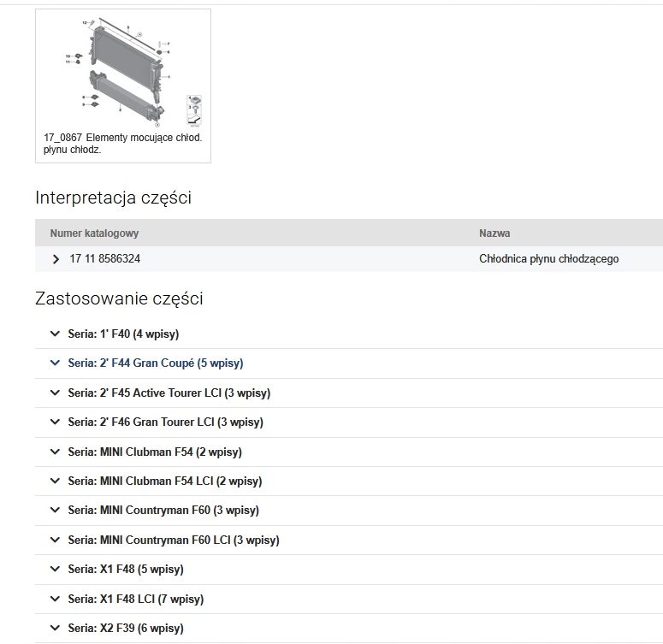This screenshot has height=644, width=663.
Task: Click the Chłodnica płynu chłodzącego name cell
Action: [x=548, y=259]
